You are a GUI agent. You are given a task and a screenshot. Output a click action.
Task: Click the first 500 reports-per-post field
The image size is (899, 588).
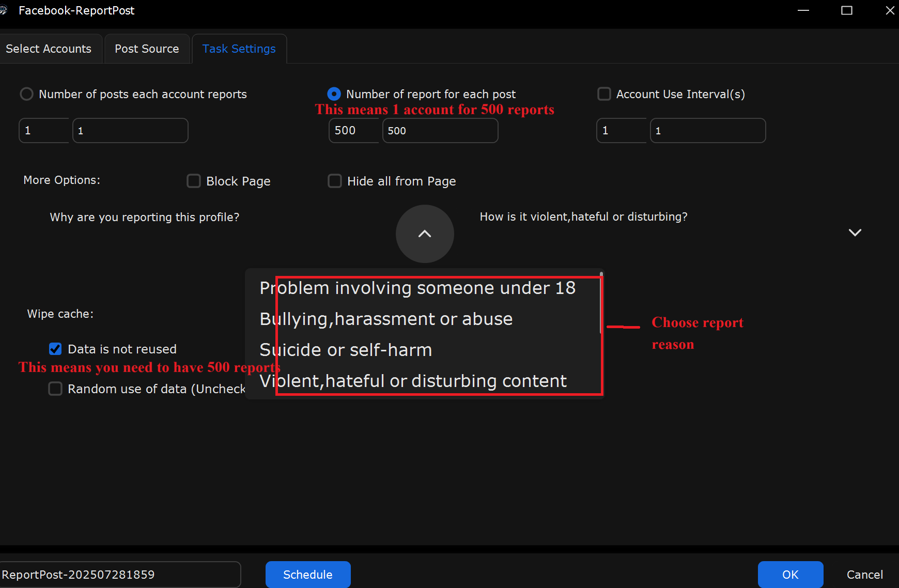pos(354,130)
